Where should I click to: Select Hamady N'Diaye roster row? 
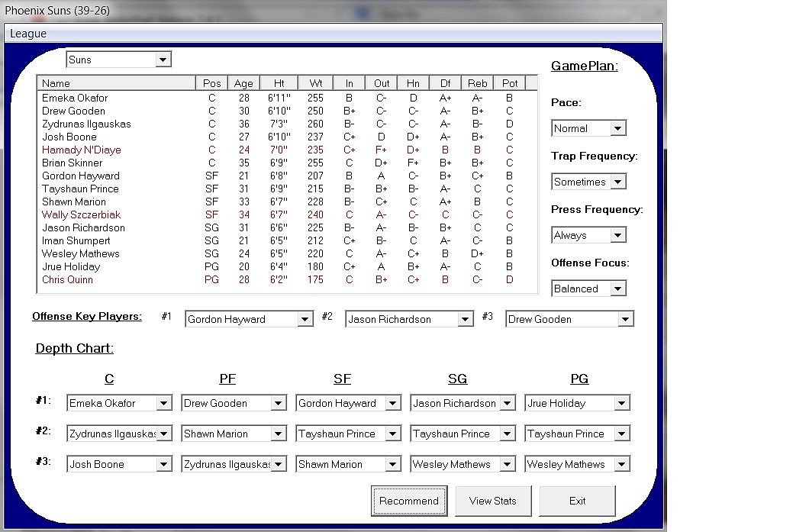pos(287,150)
